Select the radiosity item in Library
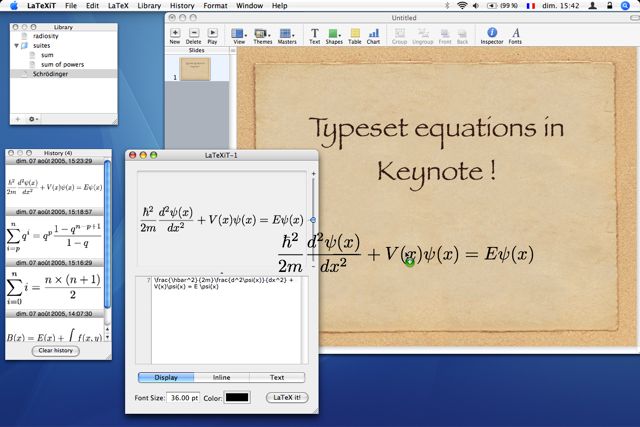This screenshot has width=640, height=427. [46, 36]
